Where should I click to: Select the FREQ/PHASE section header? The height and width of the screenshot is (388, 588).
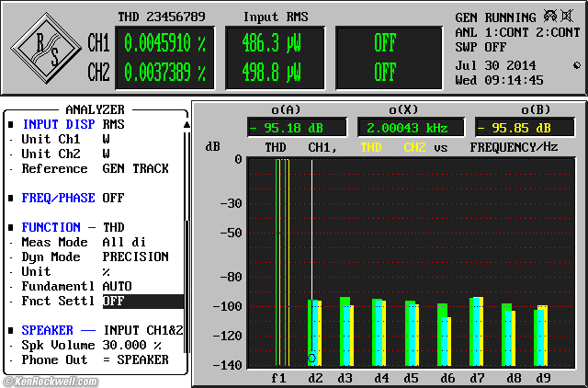(59, 198)
